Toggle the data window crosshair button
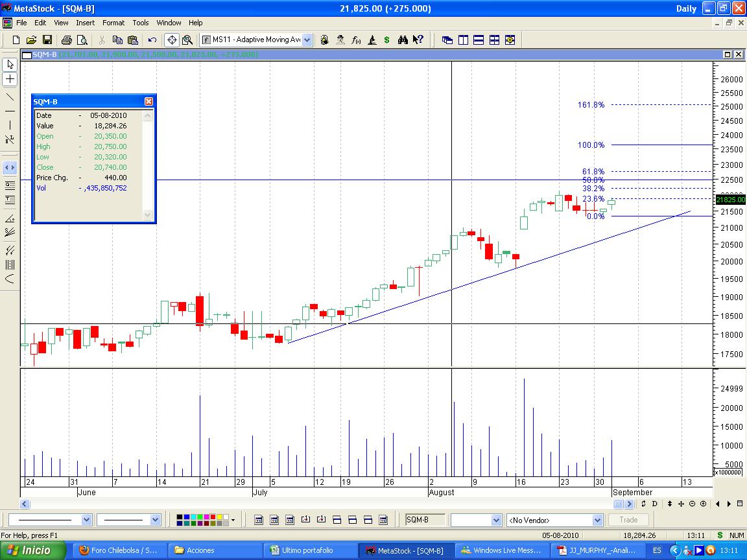The image size is (747, 560). (x=172, y=40)
